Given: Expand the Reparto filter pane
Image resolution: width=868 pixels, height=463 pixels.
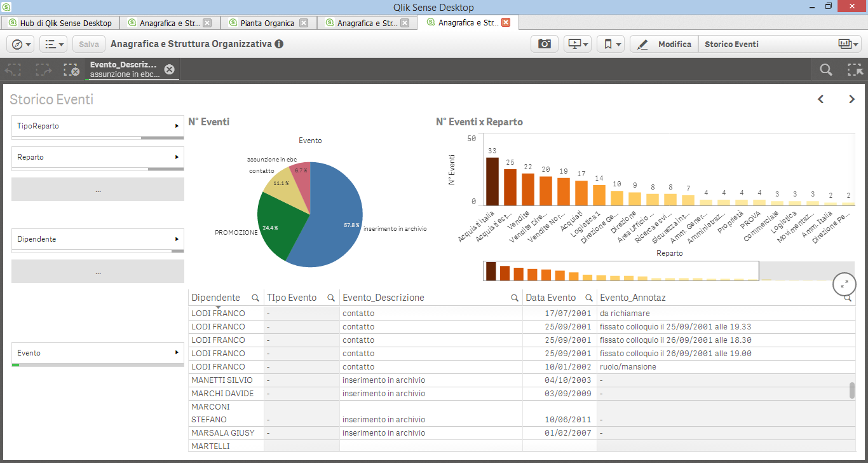Looking at the screenshot, I should (x=98, y=157).
